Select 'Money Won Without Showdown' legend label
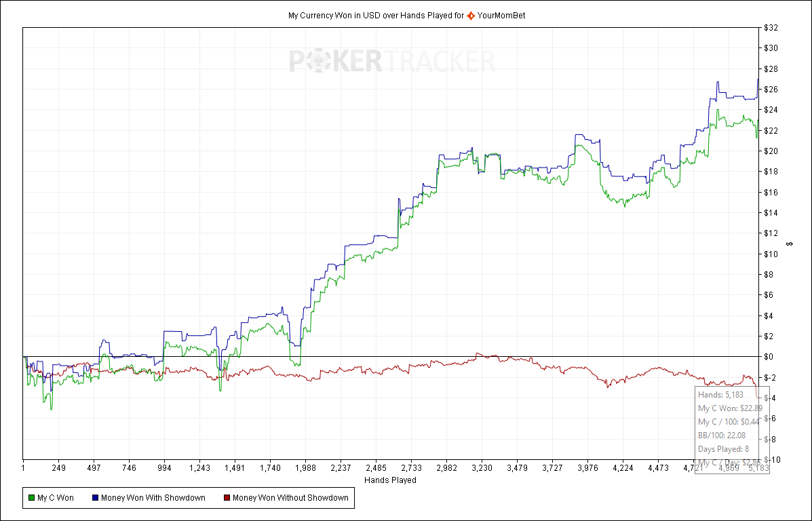 click(x=290, y=498)
